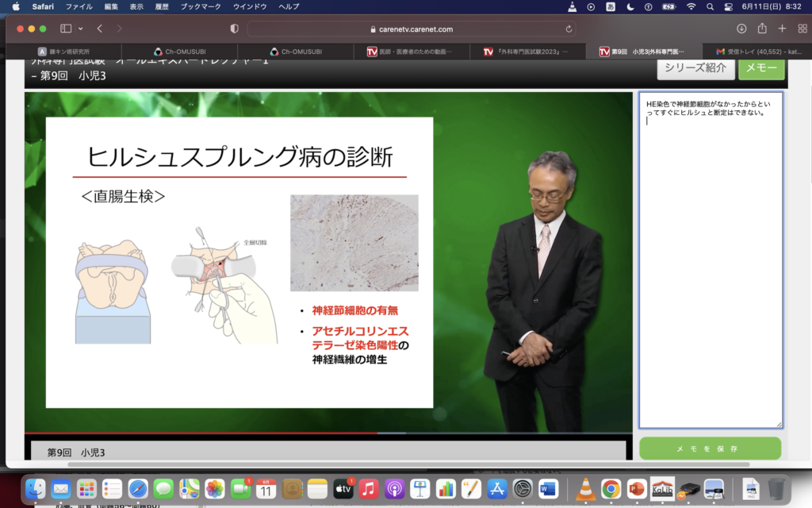Click the Safari sidebar toggle icon
The height and width of the screenshot is (508, 812).
pos(65,29)
